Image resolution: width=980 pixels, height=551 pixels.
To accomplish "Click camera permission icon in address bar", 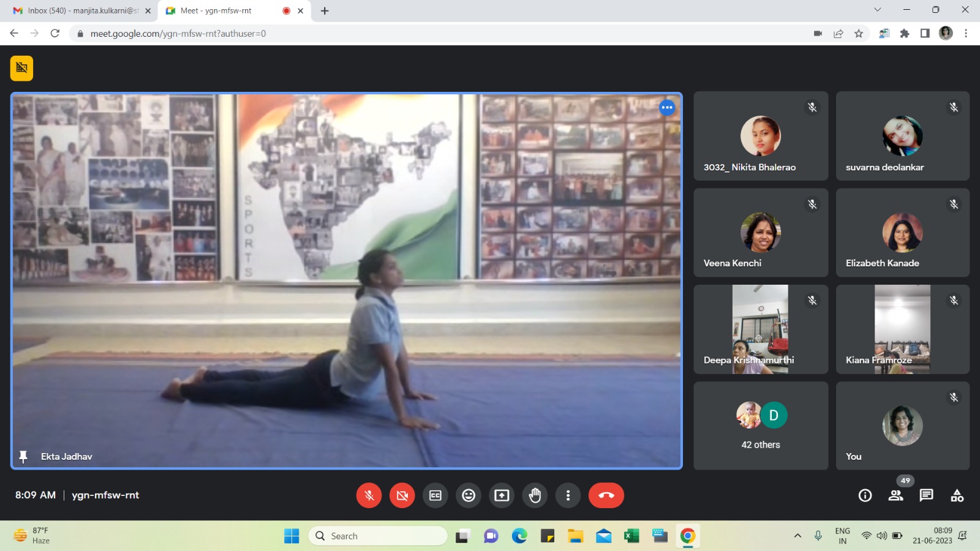I will pos(818,34).
